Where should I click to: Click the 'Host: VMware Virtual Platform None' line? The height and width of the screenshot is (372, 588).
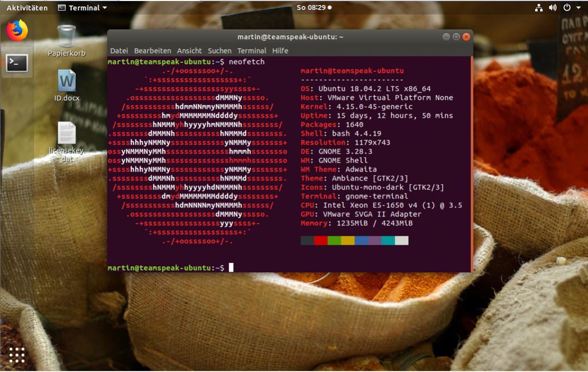[377, 98]
